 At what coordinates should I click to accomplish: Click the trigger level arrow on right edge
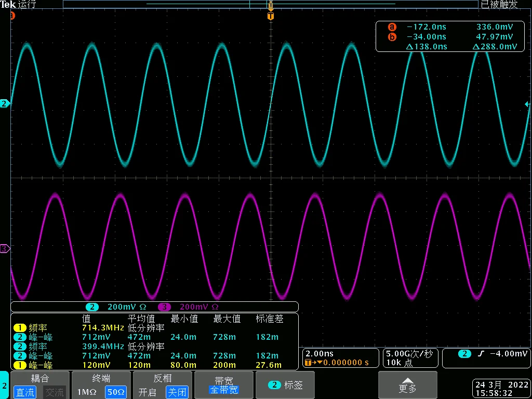point(527,104)
